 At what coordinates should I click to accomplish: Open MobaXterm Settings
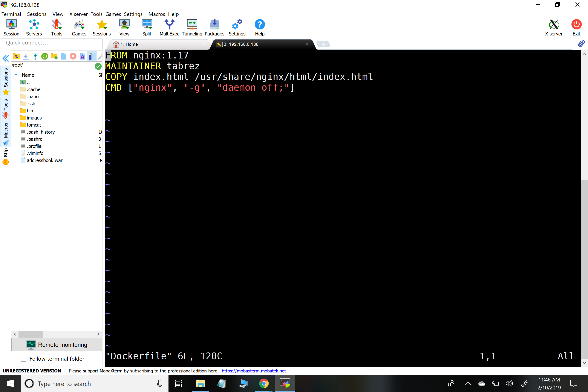pyautogui.click(x=237, y=27)
